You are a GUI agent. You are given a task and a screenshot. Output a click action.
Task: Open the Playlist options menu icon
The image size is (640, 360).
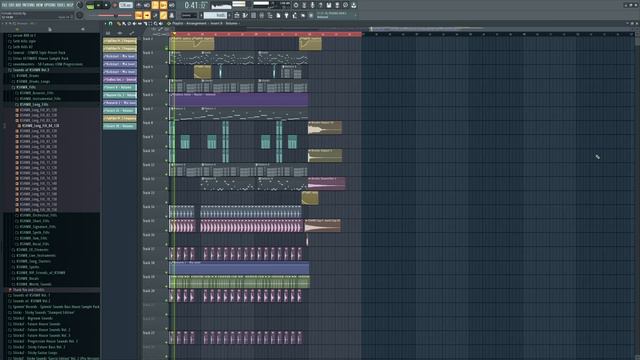(105, 24)
